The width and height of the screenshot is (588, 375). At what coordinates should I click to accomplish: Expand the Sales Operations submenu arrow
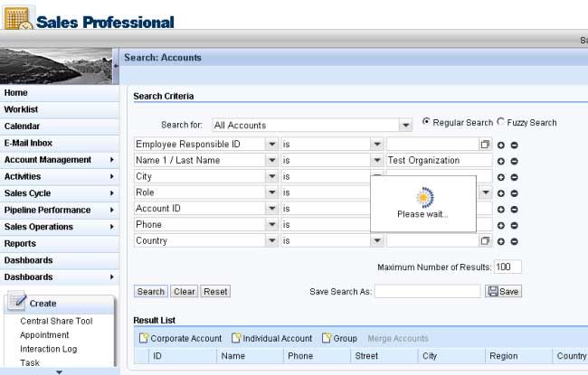[x=112, y=227]
